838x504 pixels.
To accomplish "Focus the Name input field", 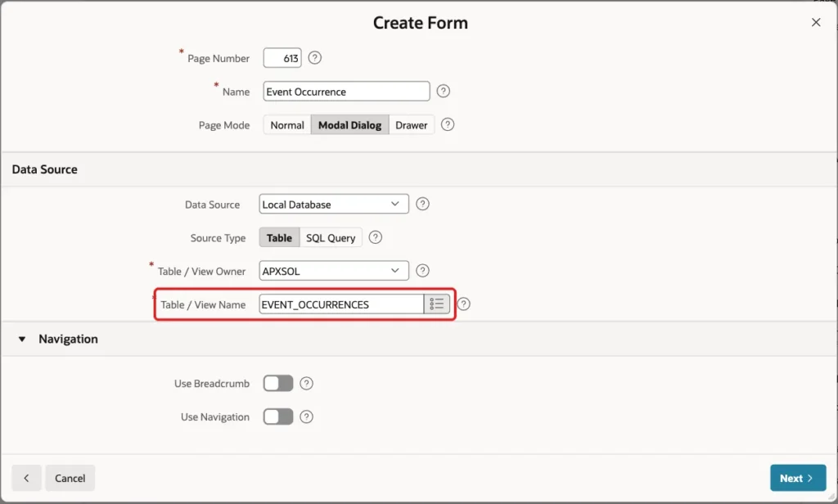I will pyautogui.click(x=346, y=92).
